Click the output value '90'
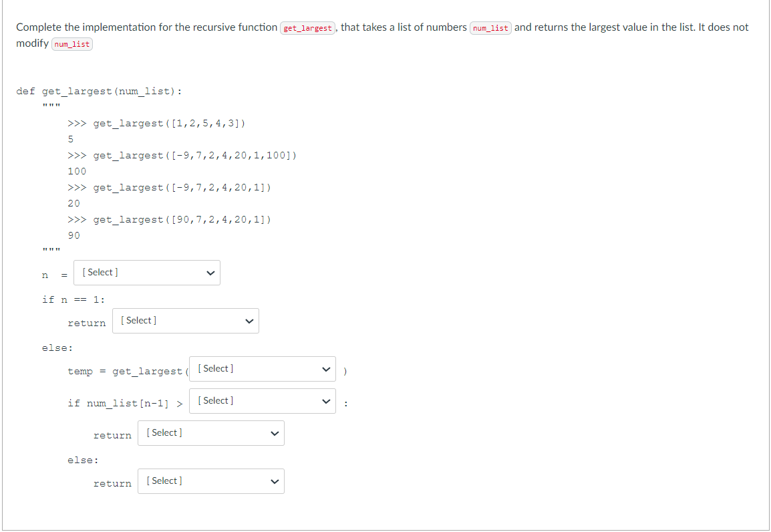Screen dimensions: 771x532 pos(73,235)
